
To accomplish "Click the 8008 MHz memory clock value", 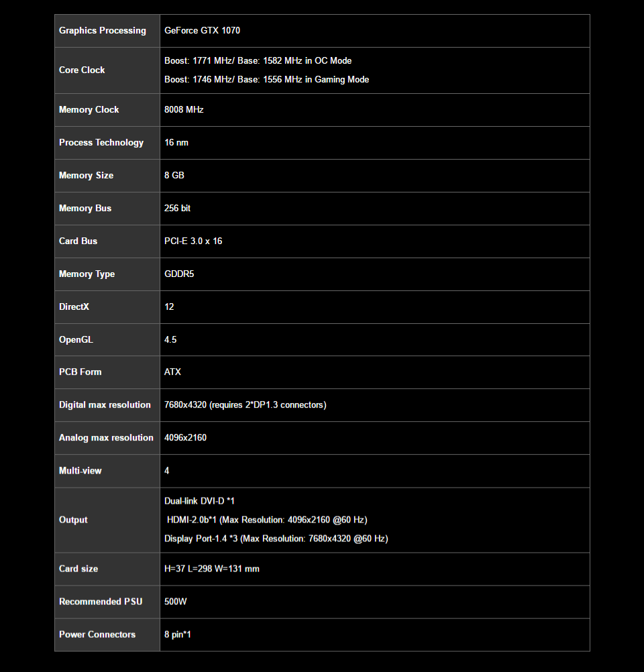I will pyautogui.click(x=184, y=110).
